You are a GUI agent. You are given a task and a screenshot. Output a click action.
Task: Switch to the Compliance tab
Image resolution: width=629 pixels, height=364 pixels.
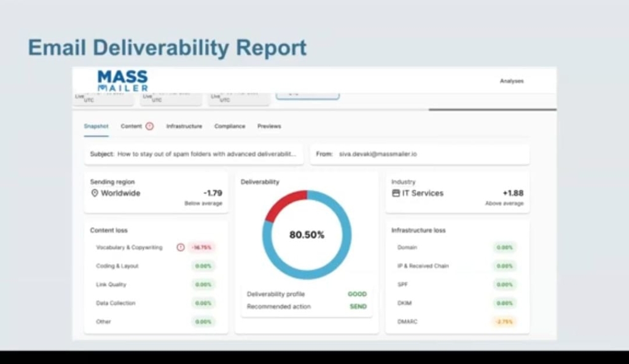point(229,126)
